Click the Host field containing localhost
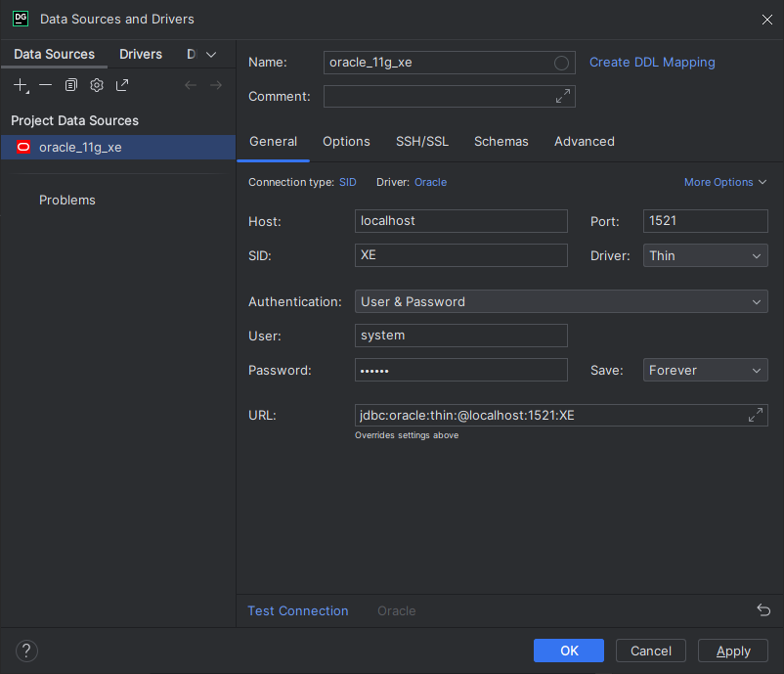Viewport: 784px width, 674px height. [461, 221]
